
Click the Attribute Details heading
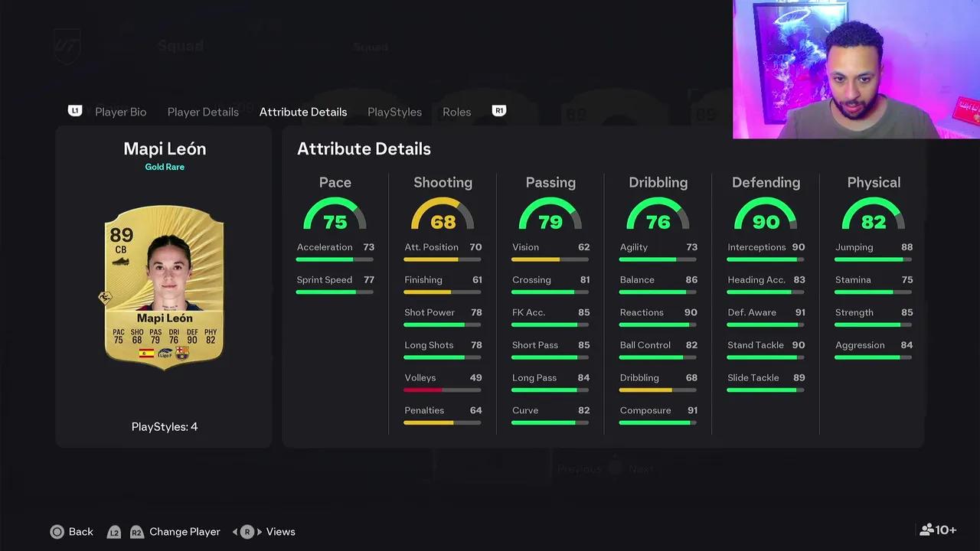(x=364, y=149)
